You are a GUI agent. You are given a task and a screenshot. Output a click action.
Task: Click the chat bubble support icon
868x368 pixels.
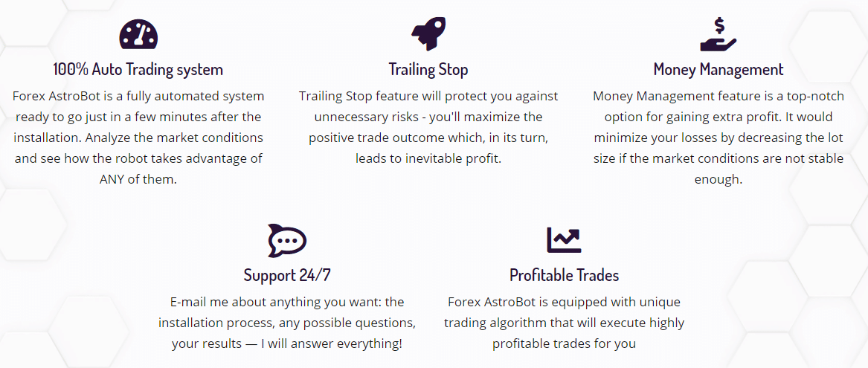[x=287, y=239]
